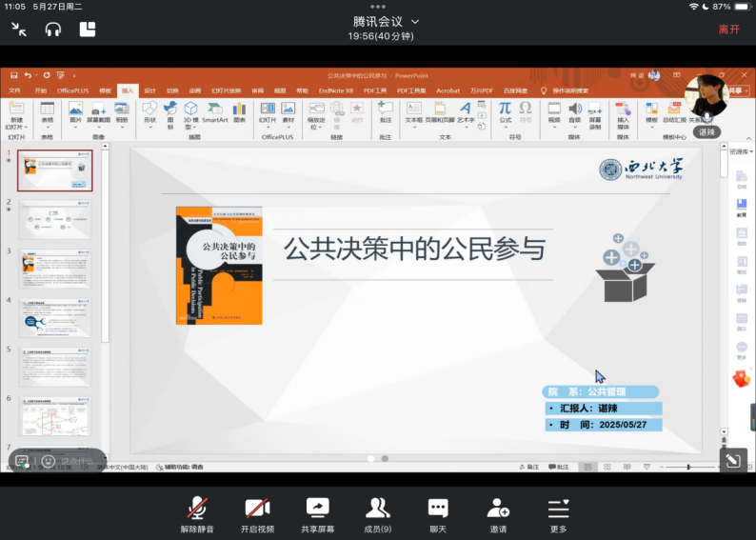Start sharing with 共享屏幕 icon

tap(317, 512)
